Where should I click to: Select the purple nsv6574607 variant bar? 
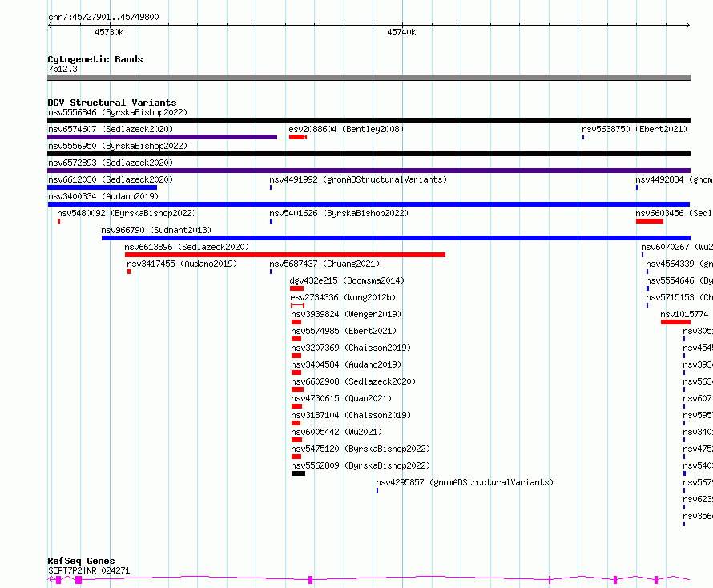163,137
